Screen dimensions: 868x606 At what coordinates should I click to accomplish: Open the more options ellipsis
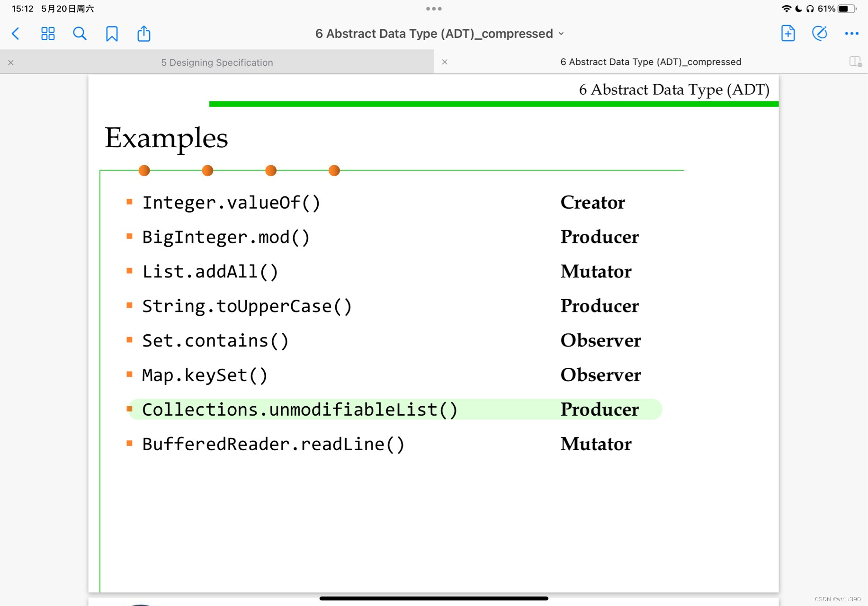851,34
